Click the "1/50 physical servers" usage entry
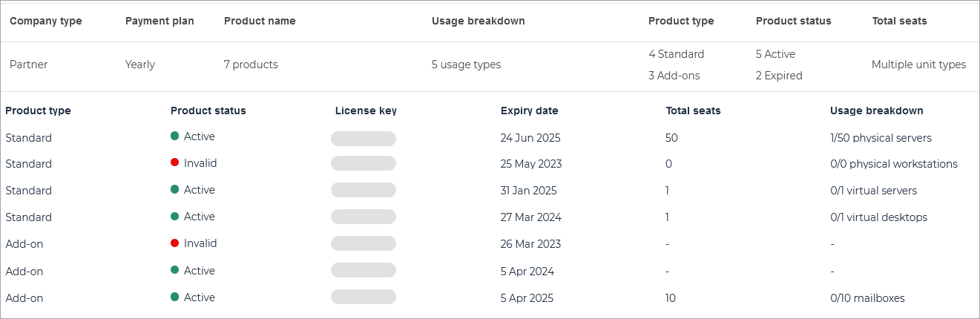The image size is (980, 319). (x=881, y=138)
